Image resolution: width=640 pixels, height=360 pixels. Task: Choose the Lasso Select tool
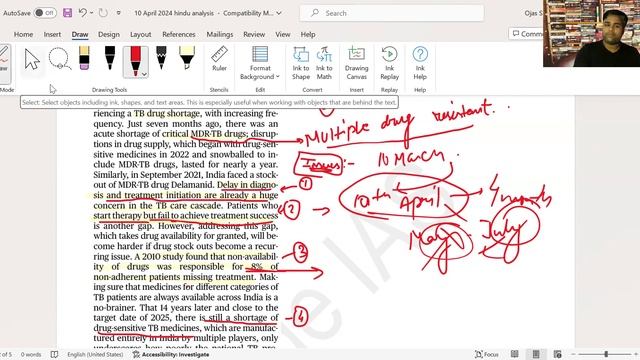(60, 59)
